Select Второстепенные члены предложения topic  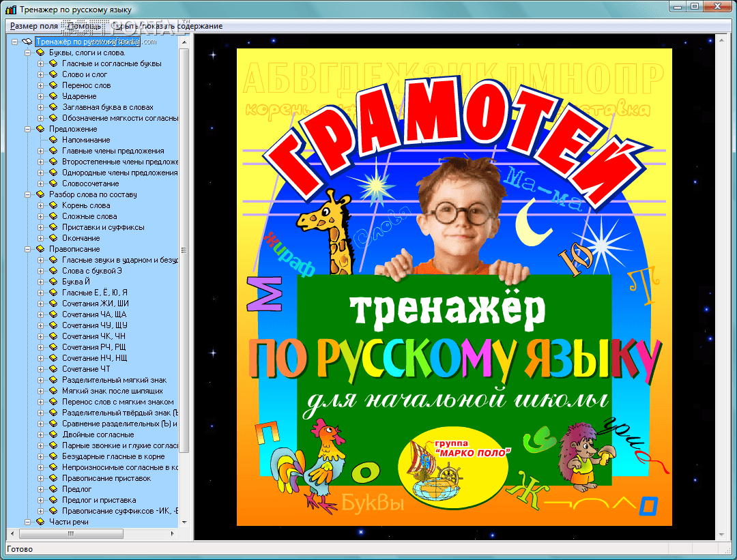click(120, 162)
